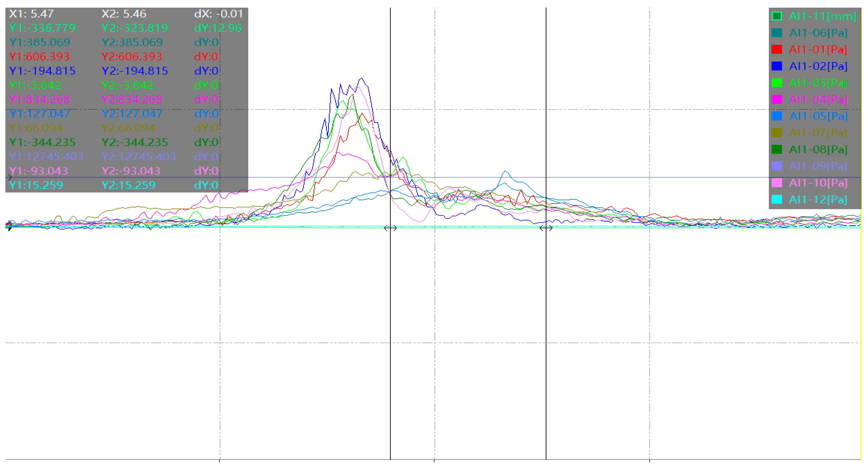
Task: Click the AI1-06[Pa] legend color swatch
Action: (x=776, y=33)
